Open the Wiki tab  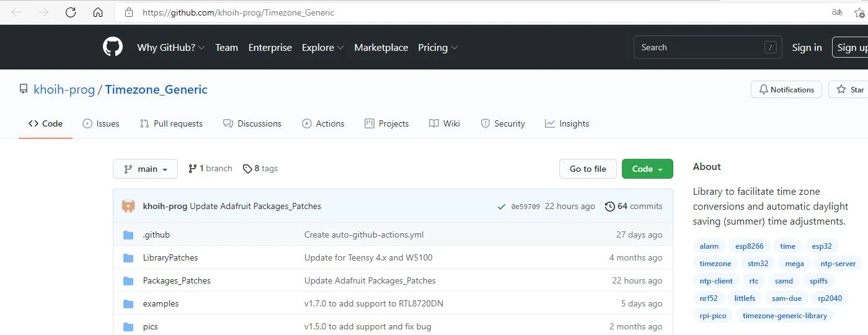(445, 123)
